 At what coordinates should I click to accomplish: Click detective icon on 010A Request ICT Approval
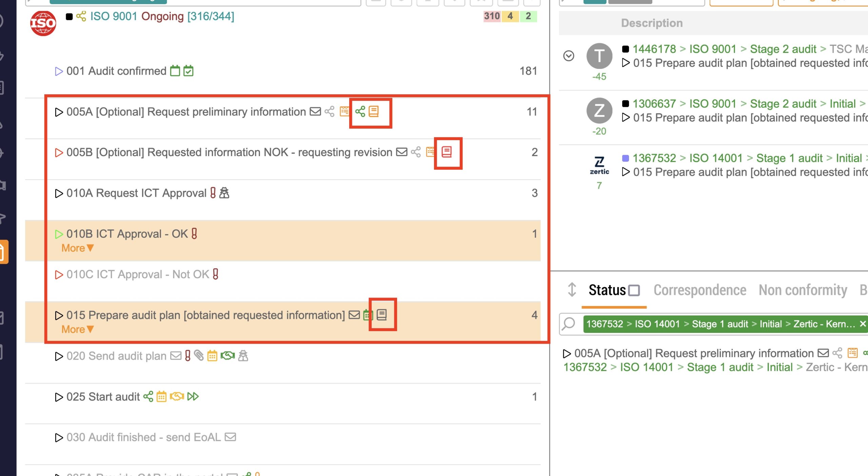click(224, 193)
